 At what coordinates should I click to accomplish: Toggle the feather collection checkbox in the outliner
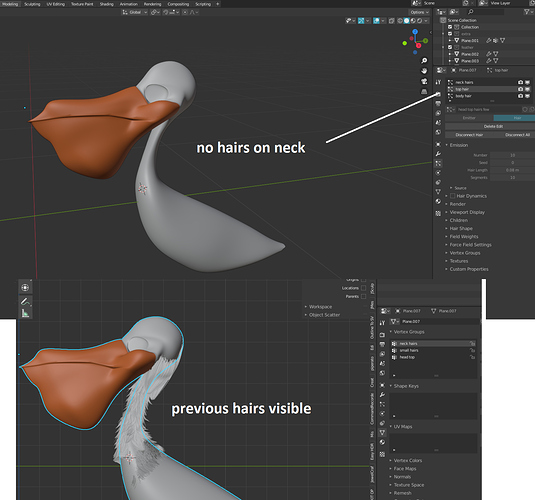(450, 47)
